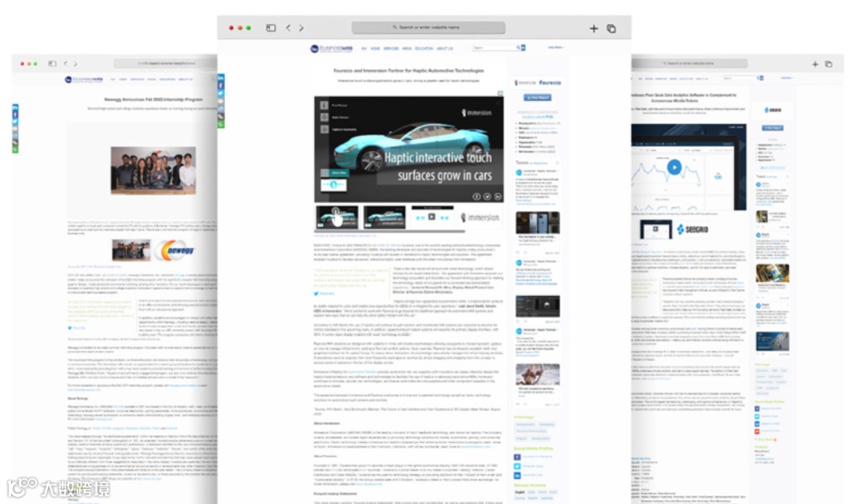Click the site search magnifier icon, center window
This screenshot has height=504, width=848.
518,48
